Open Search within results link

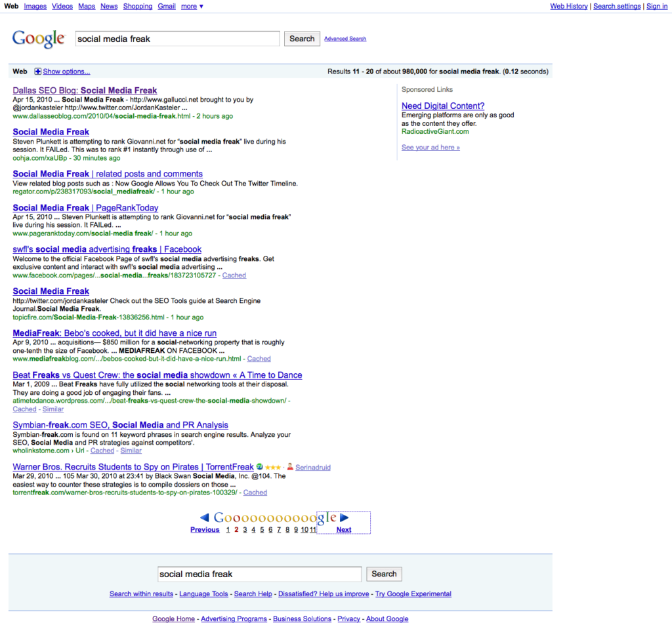[x=142, y=594]
